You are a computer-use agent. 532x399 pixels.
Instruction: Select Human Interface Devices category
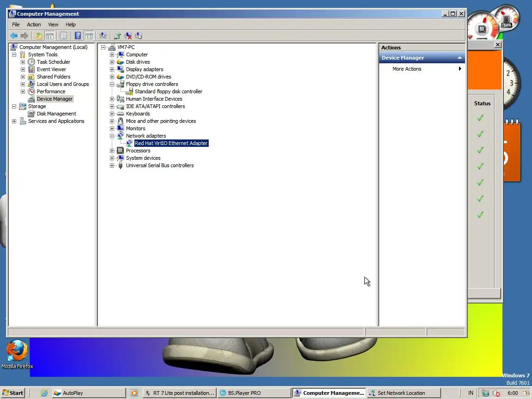(154, 99)
